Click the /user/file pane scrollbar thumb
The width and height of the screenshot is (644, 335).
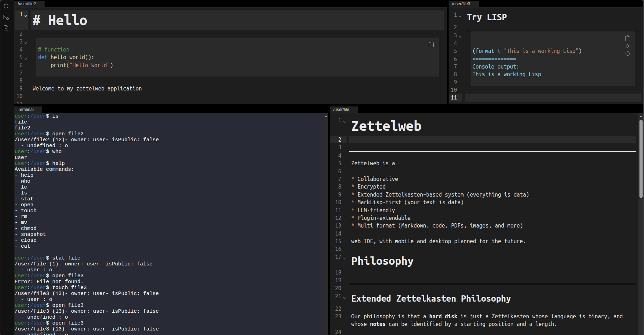[x=641, y=159]
